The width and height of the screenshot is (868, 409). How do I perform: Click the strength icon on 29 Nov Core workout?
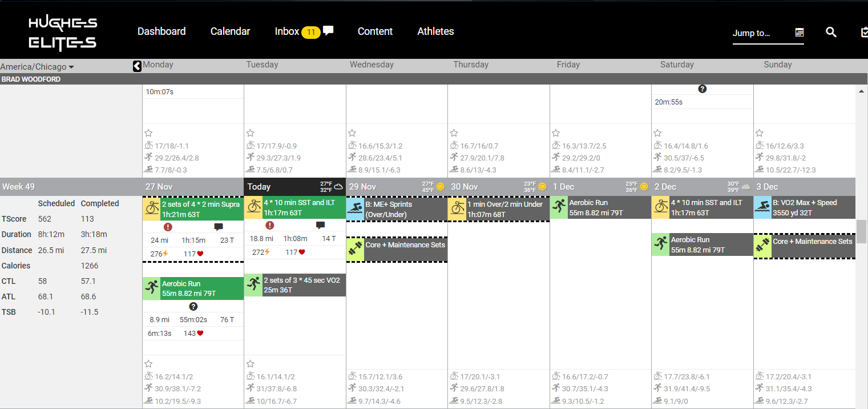[355, 250]
